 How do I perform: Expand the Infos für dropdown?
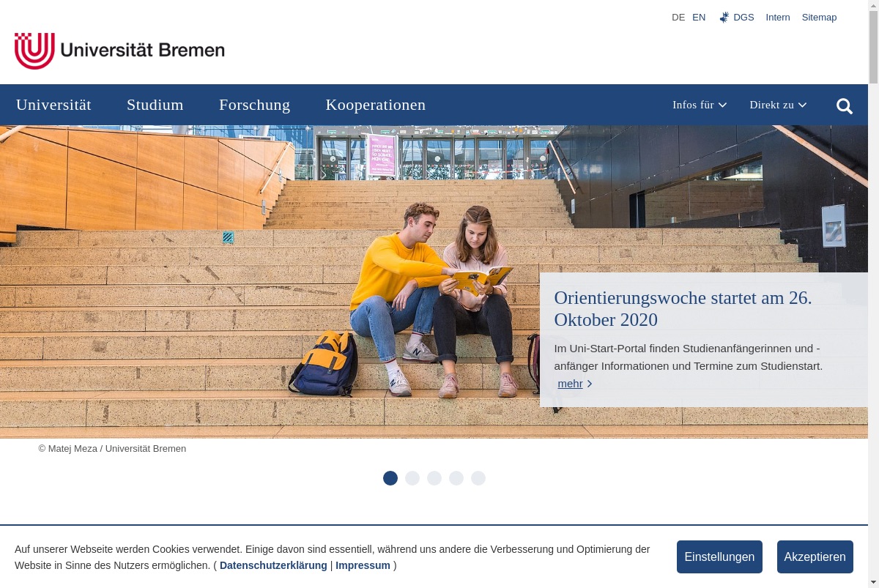tap(700, 105)
